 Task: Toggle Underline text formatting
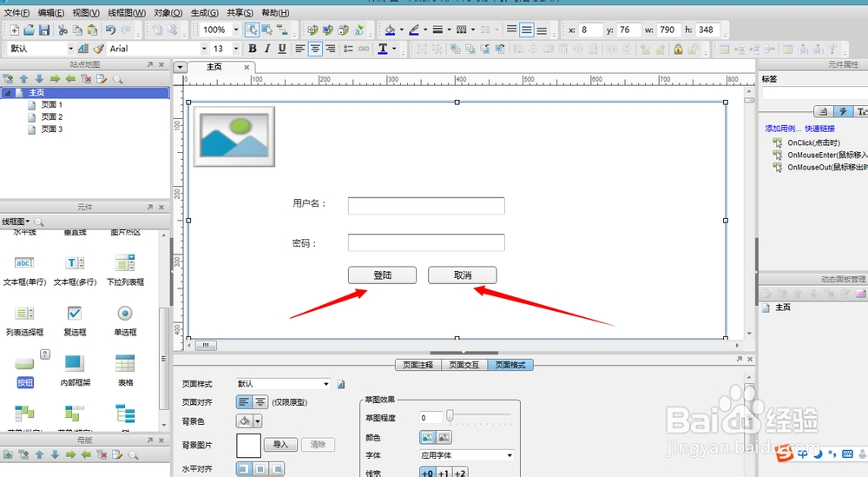click(282, 49)
